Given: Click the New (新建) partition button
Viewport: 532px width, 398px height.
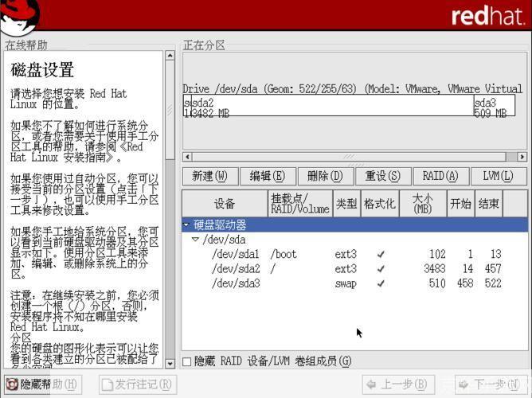Looking at the screenshot, I should 209,176.
